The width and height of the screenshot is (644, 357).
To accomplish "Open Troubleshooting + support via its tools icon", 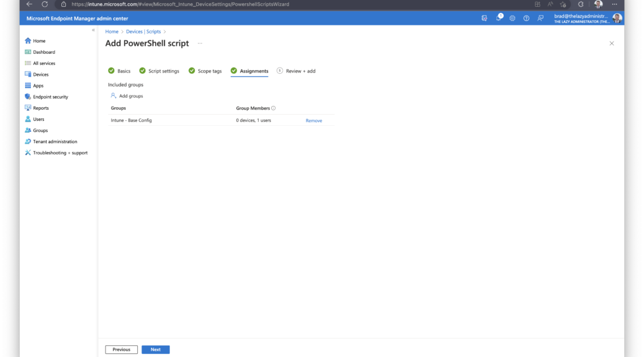I will (28, 152).
